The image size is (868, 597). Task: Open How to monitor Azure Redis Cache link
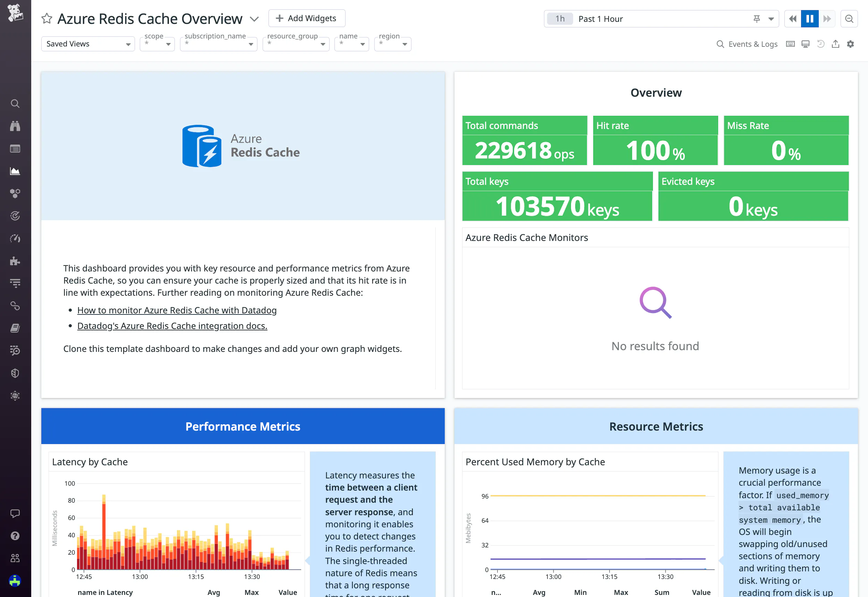click(x=177, y=310)
